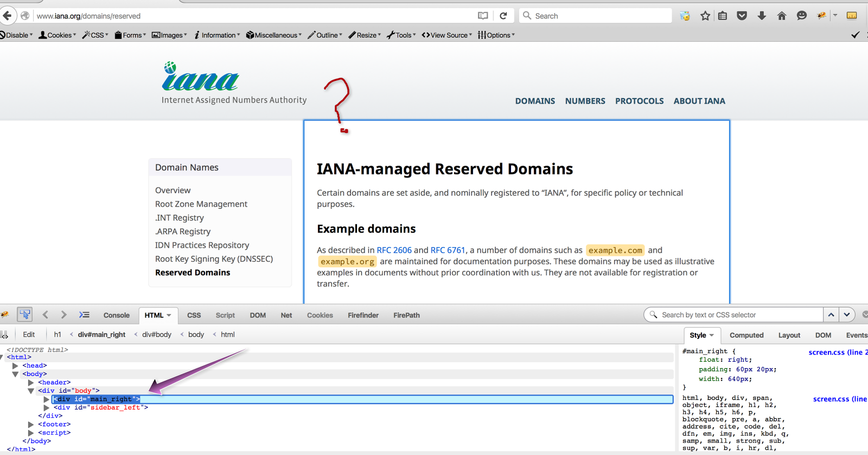Open the DOMAINS navigation link
This screenshot has height=455, width=868.
tap(535, 101)
